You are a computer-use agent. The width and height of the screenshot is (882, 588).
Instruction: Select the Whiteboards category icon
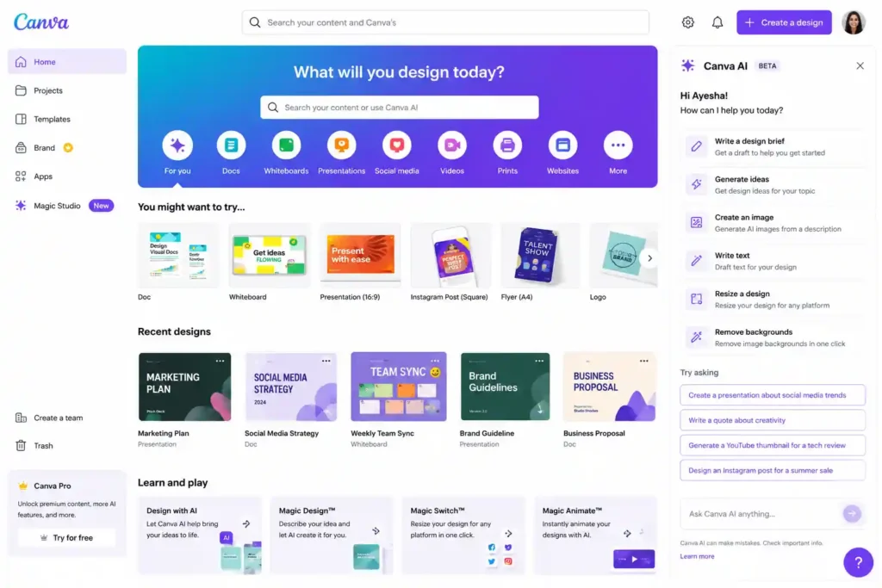(286, 145)
